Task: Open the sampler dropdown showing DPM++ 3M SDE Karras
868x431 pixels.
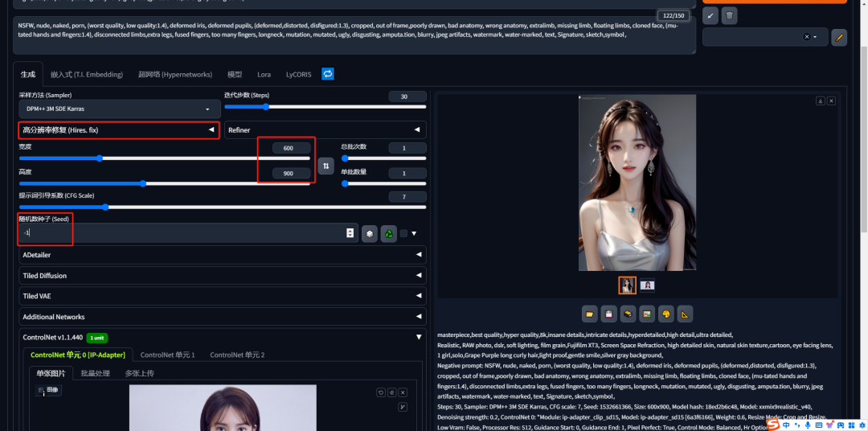Action: 120,109
